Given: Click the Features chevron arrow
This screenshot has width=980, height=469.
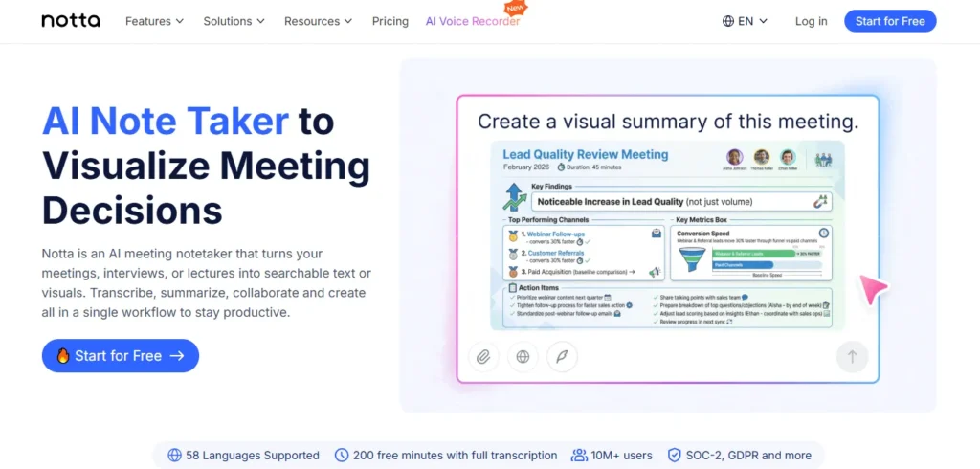Looking at the screenshot, I should point(179,21).
